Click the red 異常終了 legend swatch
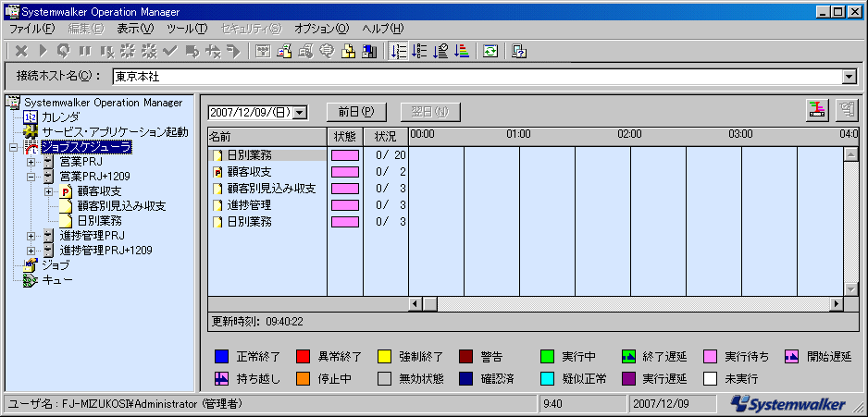868x417 pixels. (x=303, y=357)
